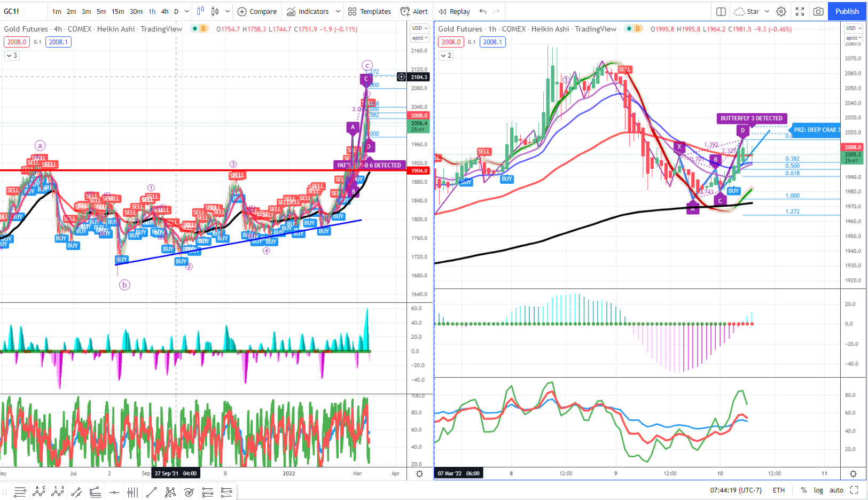The height and width of the screenshot is (500, 868).
Task: Click the red 2008.0 sell price on left chart
Action: click(x=17, y=42)
